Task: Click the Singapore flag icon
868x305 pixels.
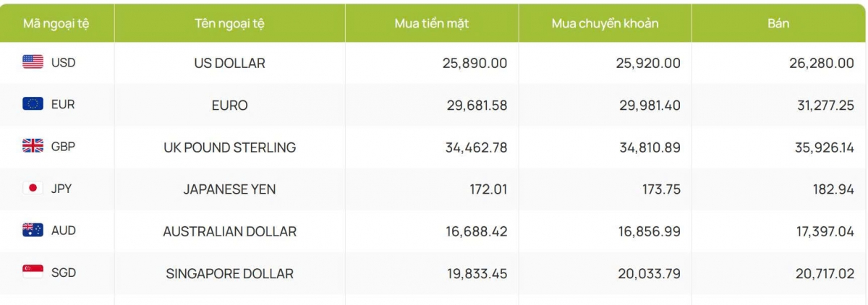Action: click(x=33, y=272)
